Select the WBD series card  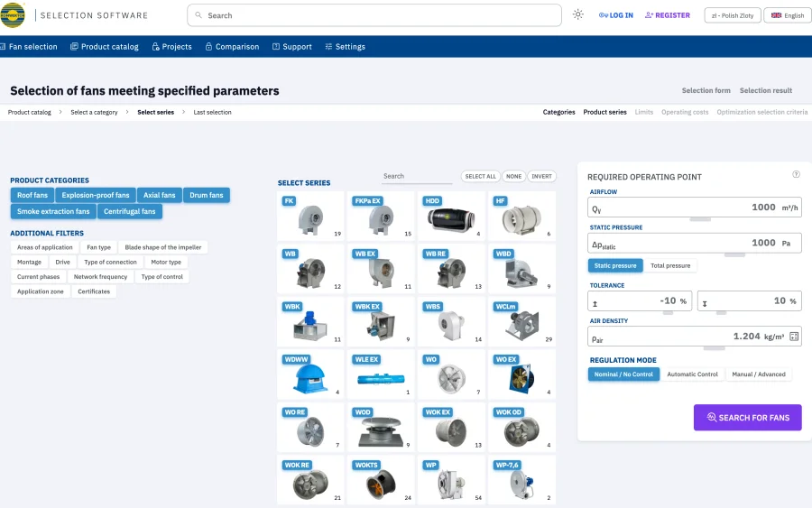coord(521,269)
